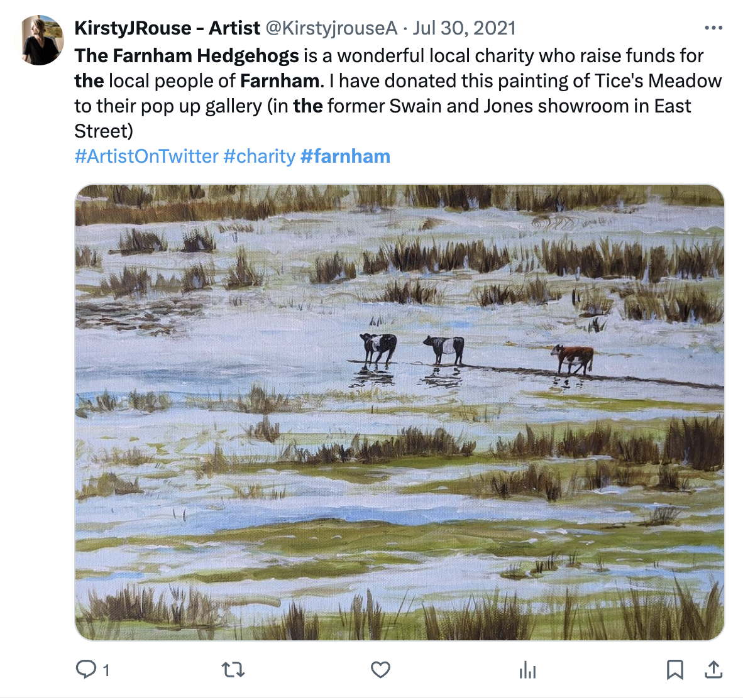Open the three-dot more options menu
This screenshot has width=743, height=700.
713,28
